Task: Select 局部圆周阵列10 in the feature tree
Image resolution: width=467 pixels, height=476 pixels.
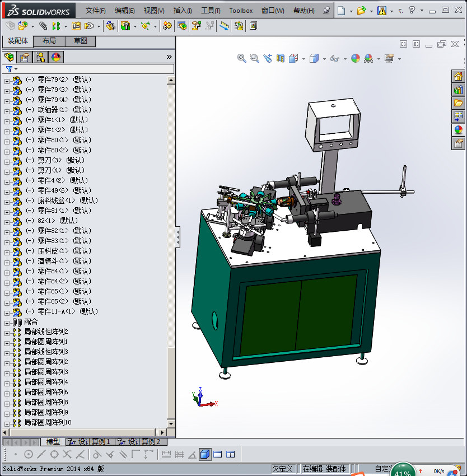Action: pos(48,422)
